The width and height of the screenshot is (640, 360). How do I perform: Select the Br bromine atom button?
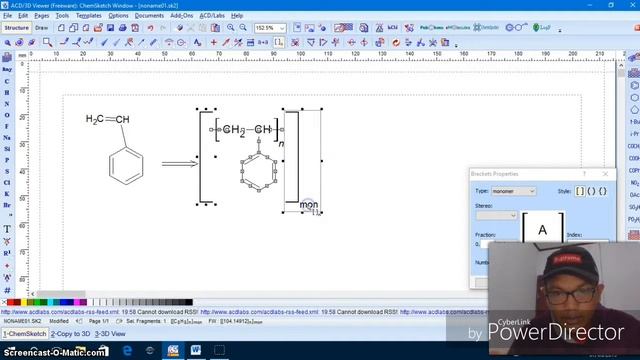click(x=7, y=205)
